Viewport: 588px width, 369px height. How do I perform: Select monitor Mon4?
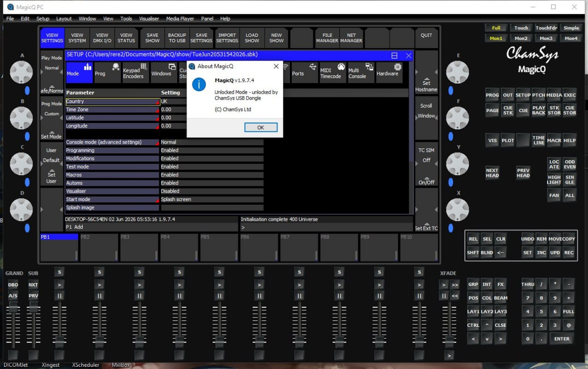tap(571, 39)
